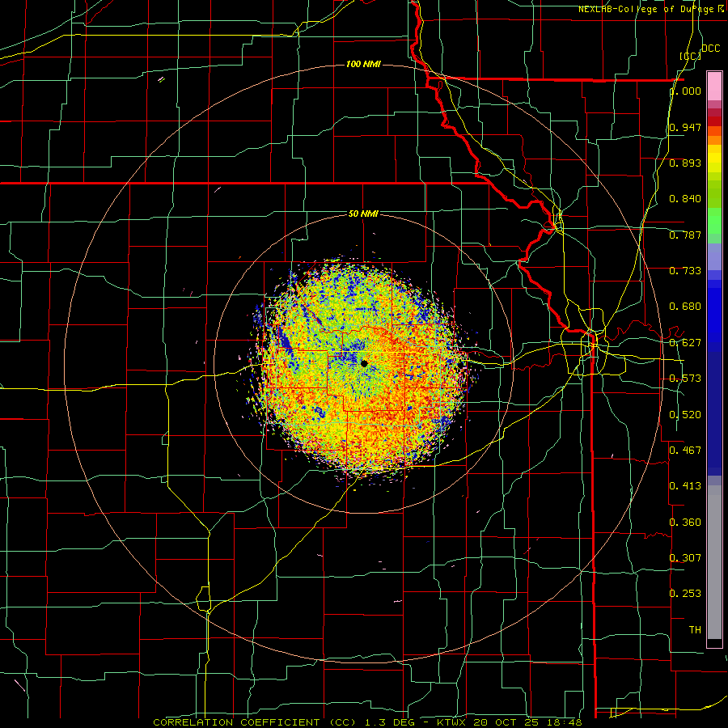
Task: Click the 0.947 scale value
Action: 685,127
